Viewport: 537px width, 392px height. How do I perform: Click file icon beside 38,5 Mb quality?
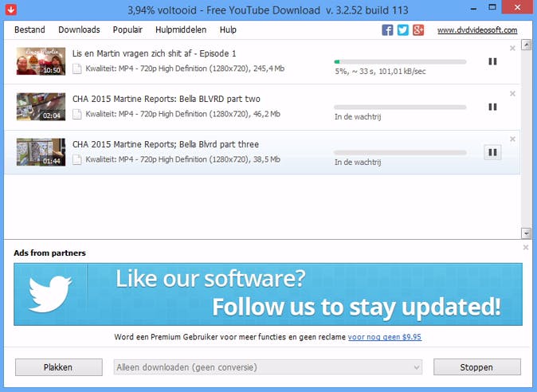(77, 159)
